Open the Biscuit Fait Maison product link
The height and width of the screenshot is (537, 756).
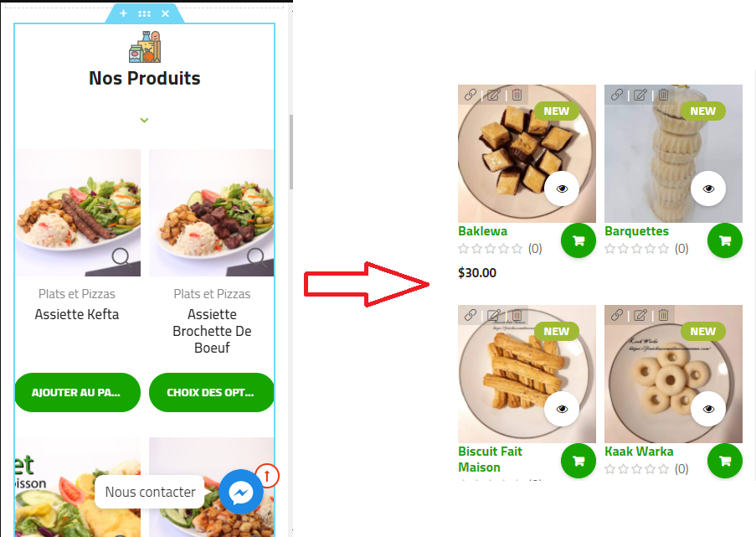click(490, 459)
